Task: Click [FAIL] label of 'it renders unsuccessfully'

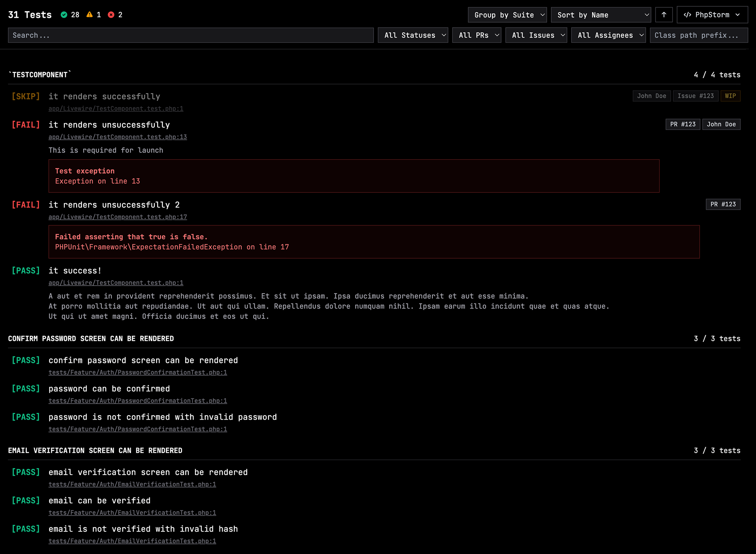Action: pyautogui.click(x=26, y=125)
